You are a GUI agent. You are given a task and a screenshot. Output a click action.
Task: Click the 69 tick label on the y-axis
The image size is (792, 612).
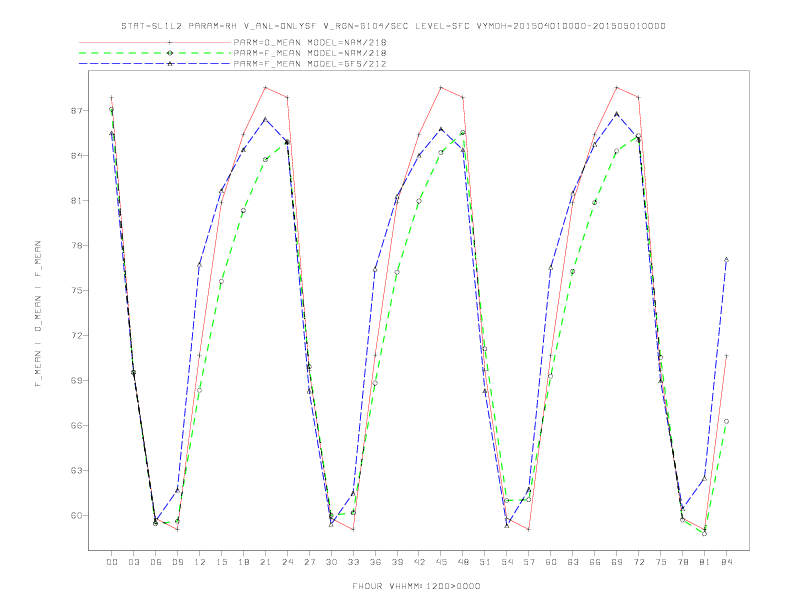click(x=76, y=380)
